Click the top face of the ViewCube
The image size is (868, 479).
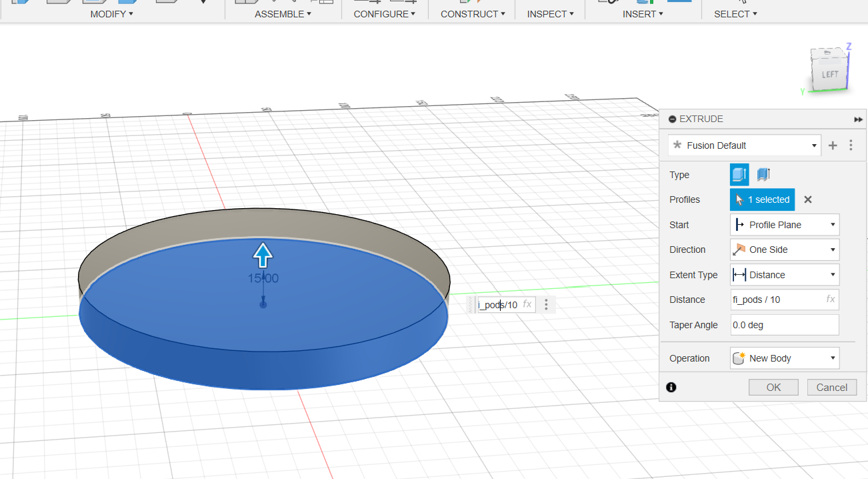click(x=830, y=53)
